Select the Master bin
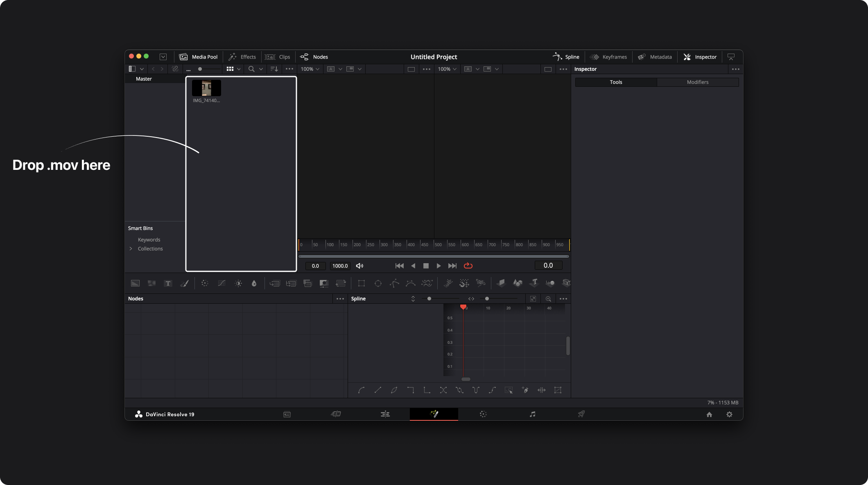Screen dimensions: 868x485 pyautogui.click(x=144, y=79)
